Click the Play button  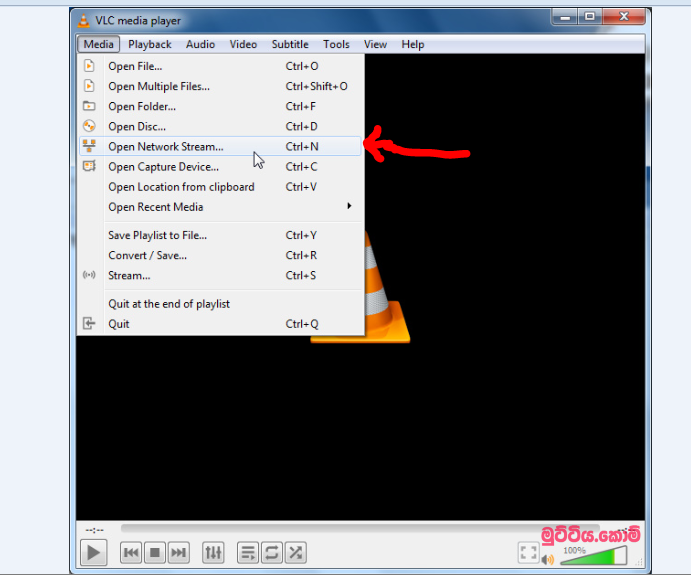tap(93, 553)
